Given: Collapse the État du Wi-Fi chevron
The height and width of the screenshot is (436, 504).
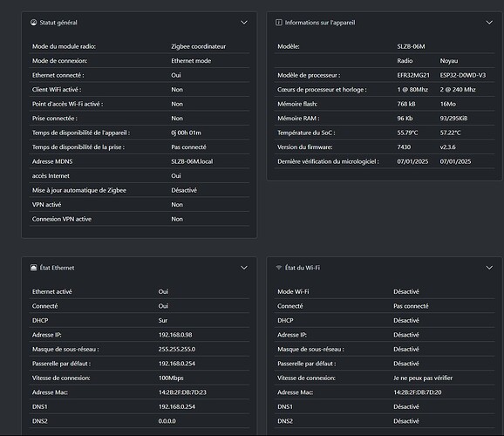Looking at the screenshot, I should 489,268.
